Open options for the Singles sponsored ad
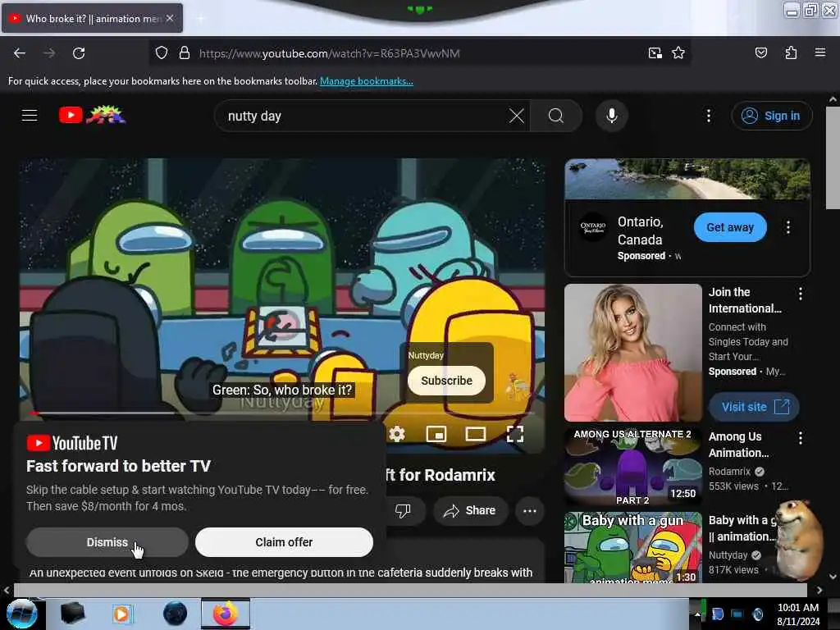Image resolution: width=840 pixels, height=630 pixels. click(800, 293)
